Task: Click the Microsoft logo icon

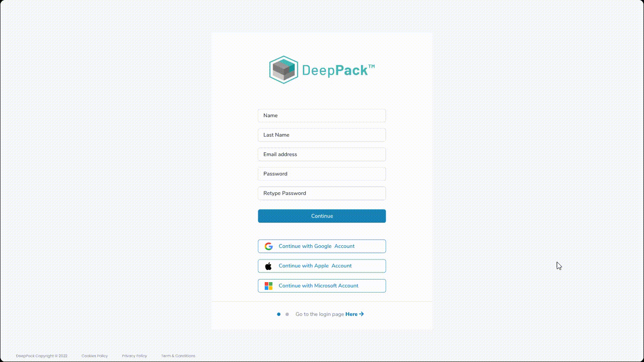Action: [269, 286]
